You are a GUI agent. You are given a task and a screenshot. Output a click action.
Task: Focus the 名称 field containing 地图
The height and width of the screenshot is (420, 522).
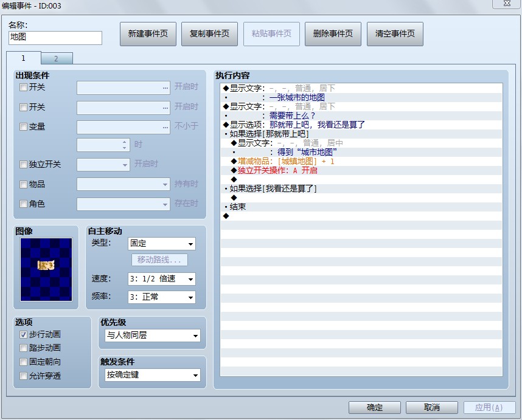point(55,38)
